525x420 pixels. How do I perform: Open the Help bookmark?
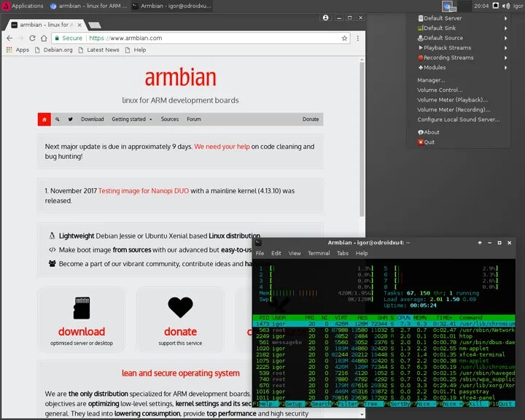coord(136,50)
